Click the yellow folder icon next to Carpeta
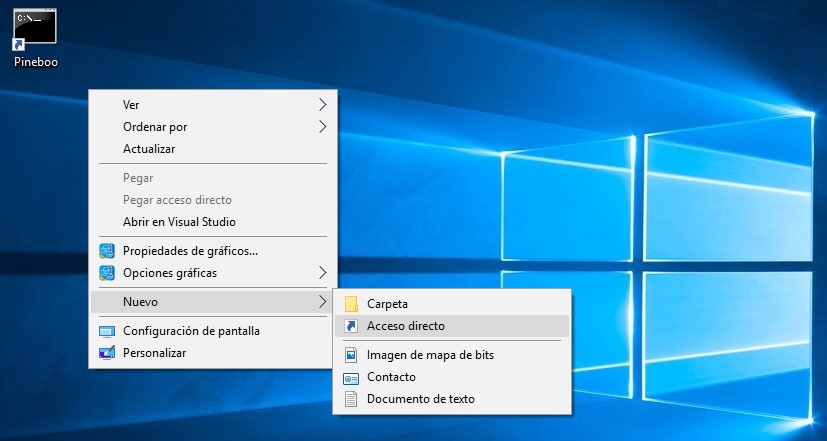Screen dimensions: 827x441 tap(351, 304)
